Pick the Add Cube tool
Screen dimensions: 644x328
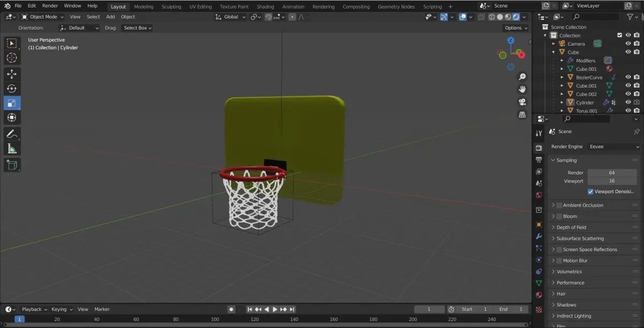[x=12, y=165]
